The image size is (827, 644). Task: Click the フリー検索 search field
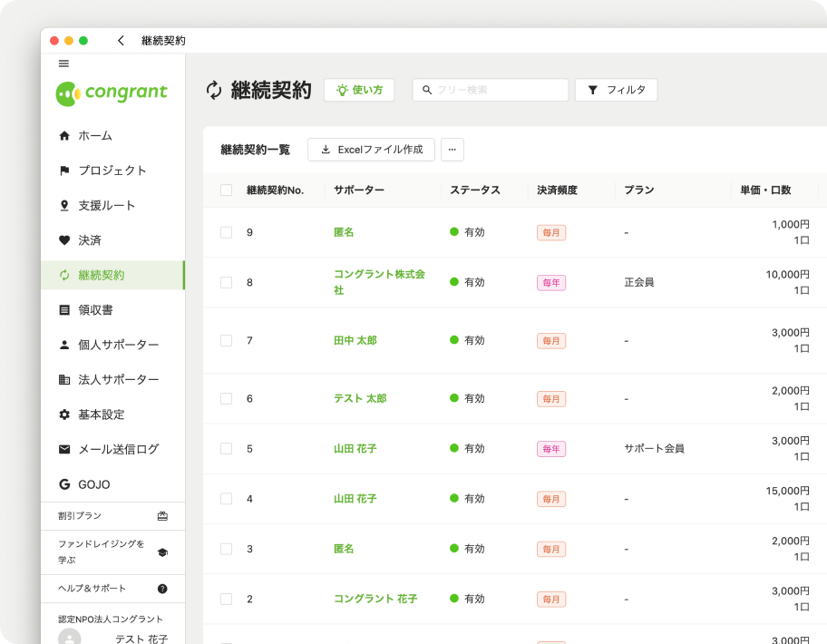pyautogui.click(x=490, y=90)
